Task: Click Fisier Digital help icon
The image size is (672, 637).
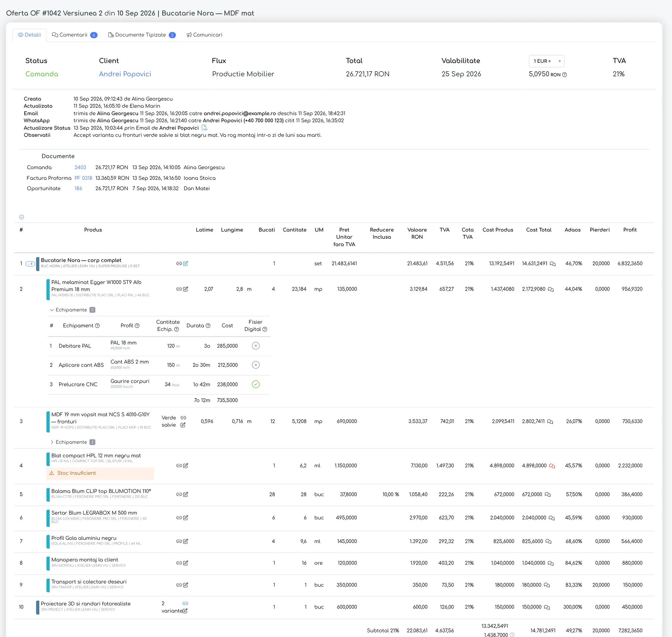Action: point(265,329)
